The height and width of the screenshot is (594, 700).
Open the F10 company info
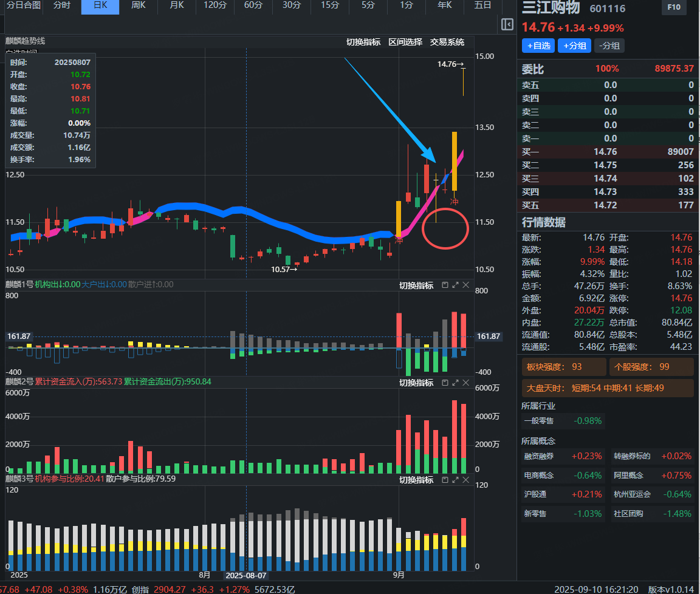pos(673,8)
